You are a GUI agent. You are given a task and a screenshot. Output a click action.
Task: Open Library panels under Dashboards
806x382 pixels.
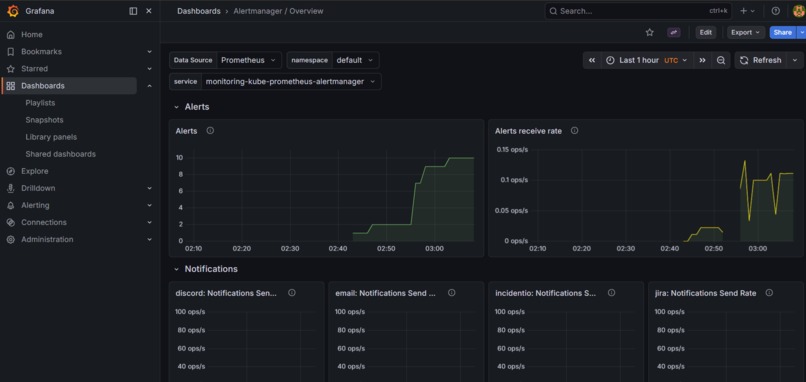click(51, 137)
